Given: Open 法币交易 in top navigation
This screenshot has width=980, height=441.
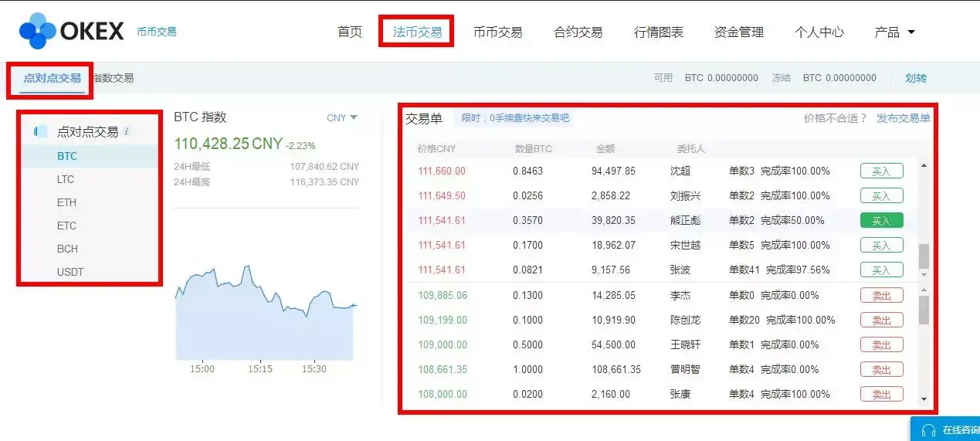Looking at the screenshot, I should pos(417,32).
